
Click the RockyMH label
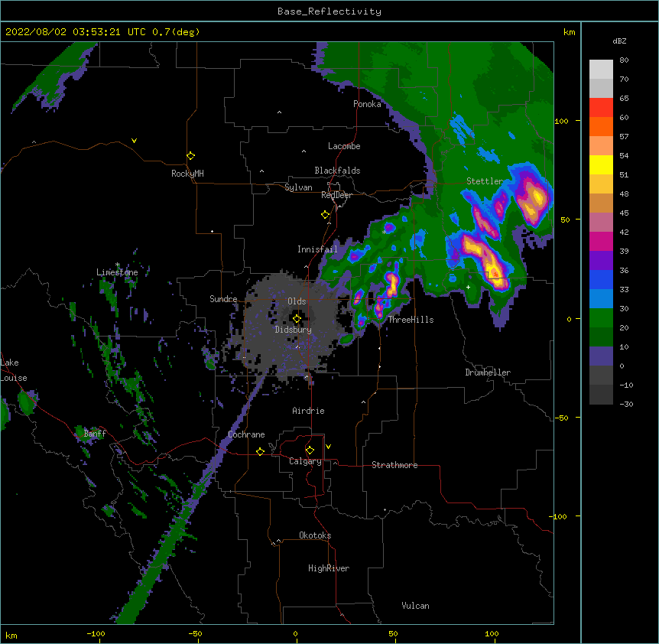(187, 174)
